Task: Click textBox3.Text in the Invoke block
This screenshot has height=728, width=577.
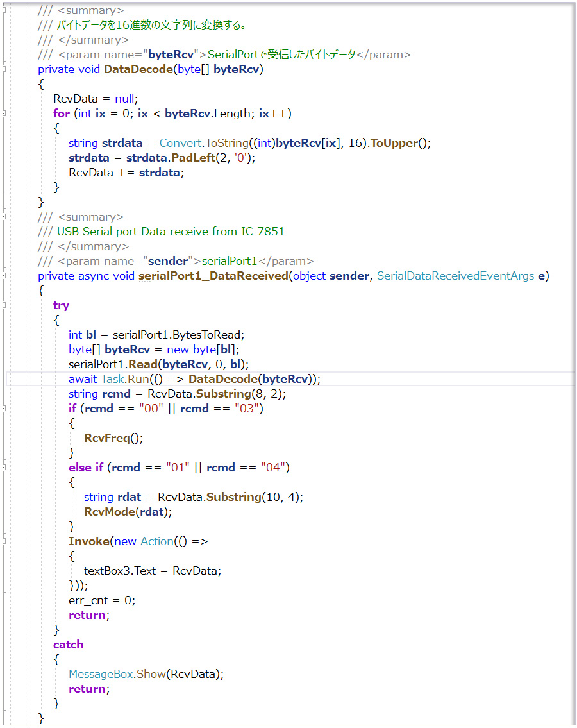Action: pyautogui.click(x=120, y=571)
